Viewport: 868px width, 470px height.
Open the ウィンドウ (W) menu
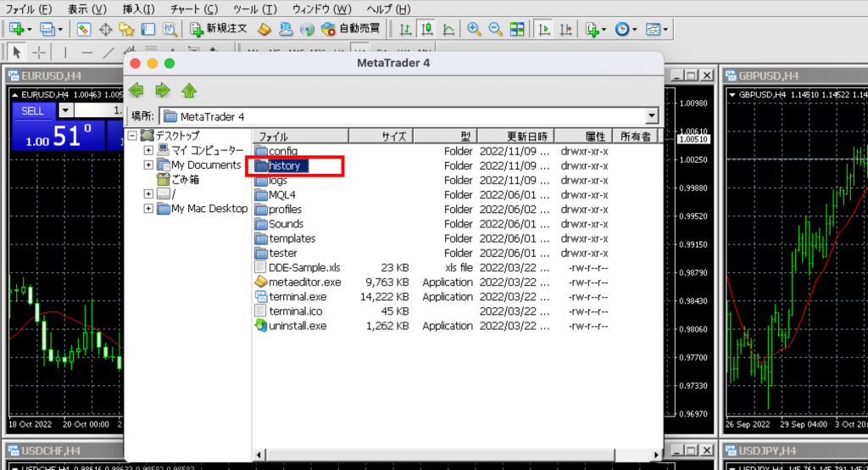point(321,8)
